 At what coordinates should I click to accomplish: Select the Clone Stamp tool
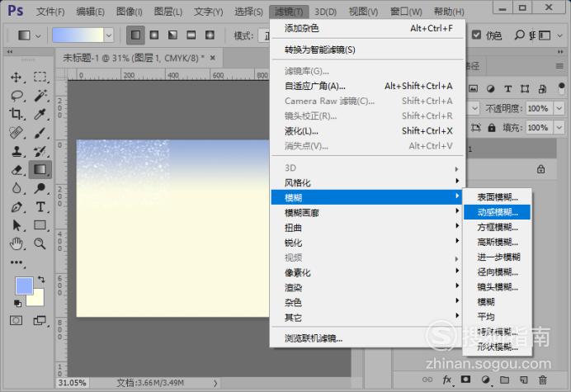pos(16,152)
